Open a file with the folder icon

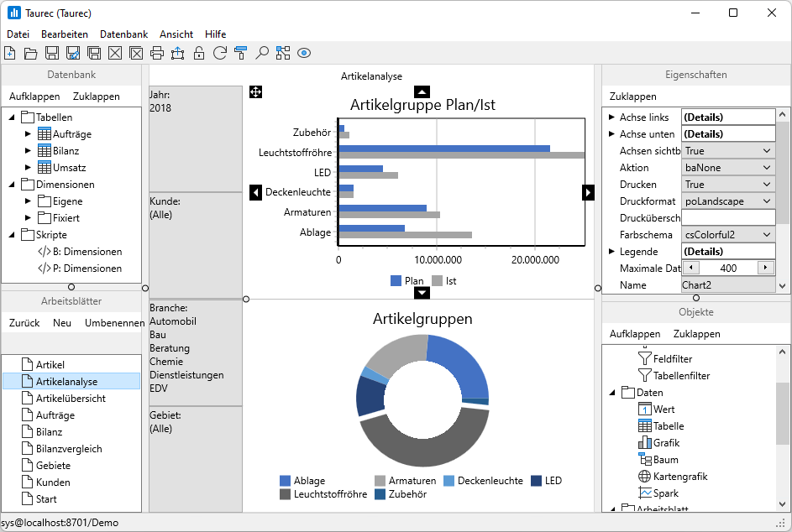pyautogui.click(x=31, y=54)
